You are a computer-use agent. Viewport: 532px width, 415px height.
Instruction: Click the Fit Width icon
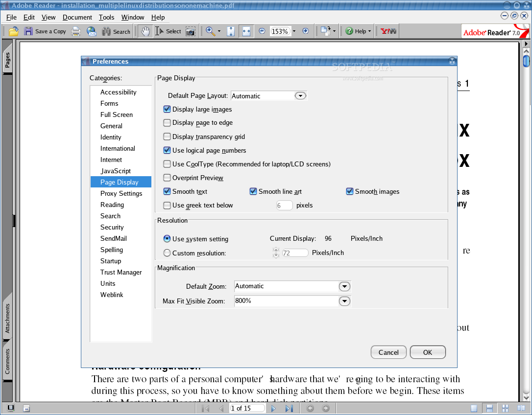246,31
